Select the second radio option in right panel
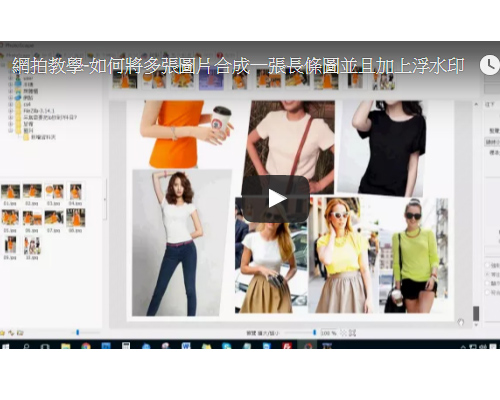The width and height of the screenshot is (500, 400). [x=487, y=274]
